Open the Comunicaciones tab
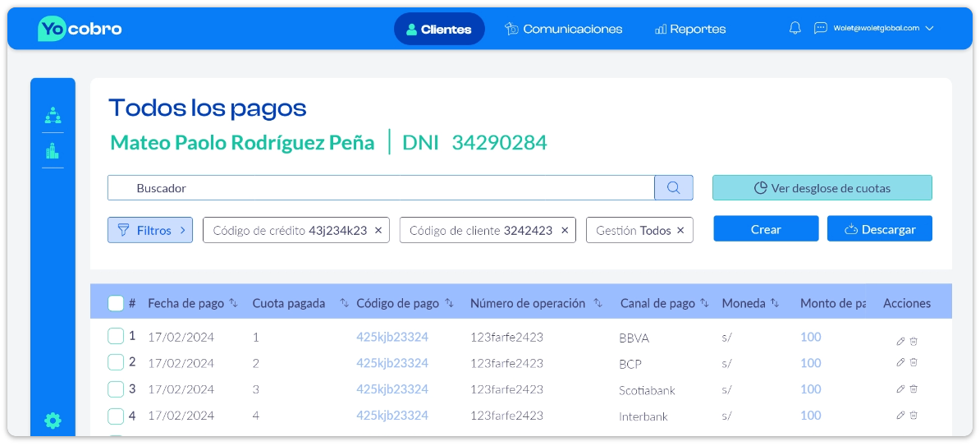 click(563, 29)
